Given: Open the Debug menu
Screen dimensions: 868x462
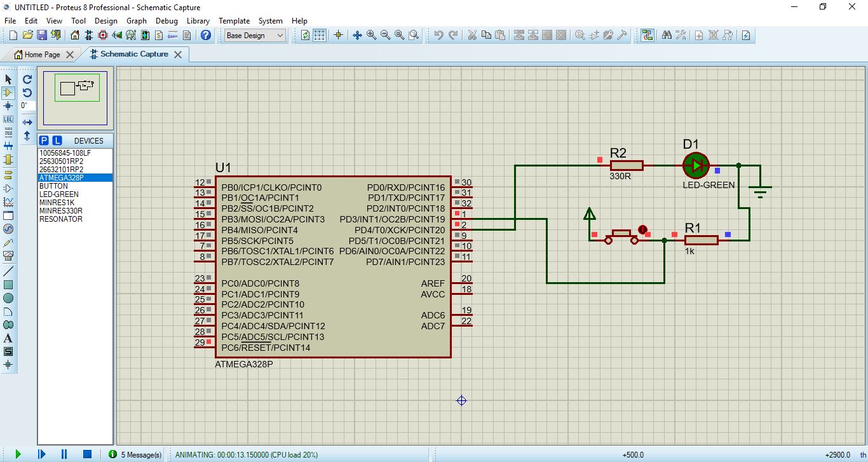Looking at the screenshot, I should click(x=166, y=21).
